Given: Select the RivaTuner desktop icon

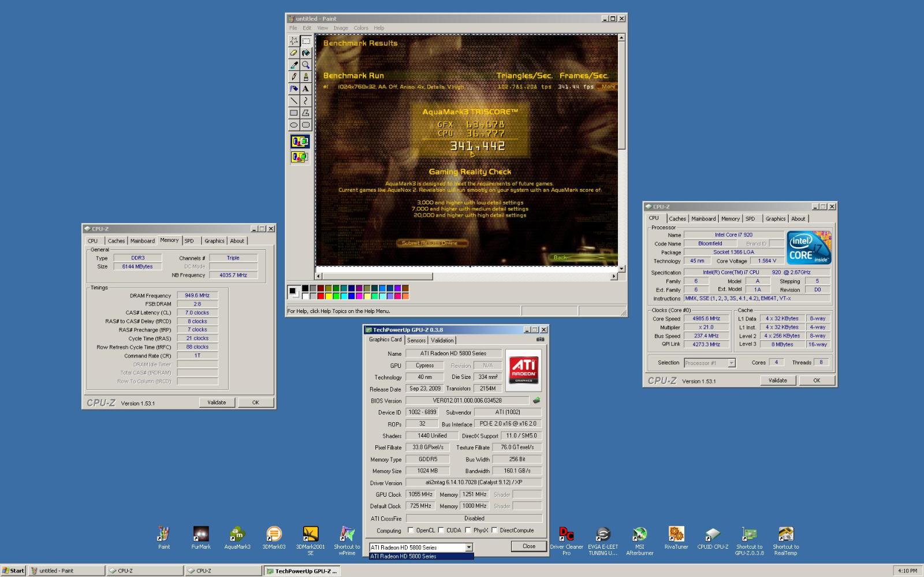Looking at the screenshot, I should click(676, 537).
